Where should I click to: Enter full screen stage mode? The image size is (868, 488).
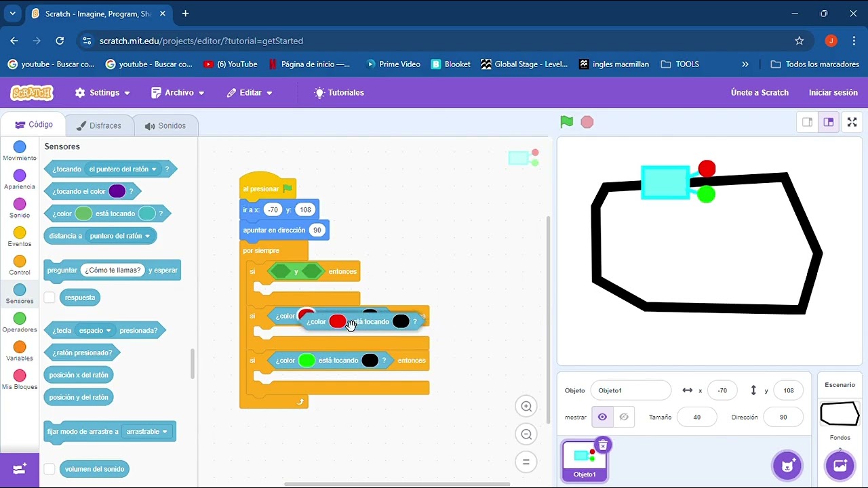coord(852,122)
